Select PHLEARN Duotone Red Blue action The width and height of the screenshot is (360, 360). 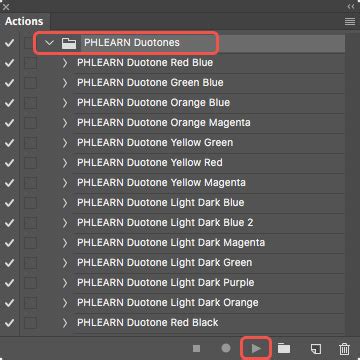tap(145, 63)
